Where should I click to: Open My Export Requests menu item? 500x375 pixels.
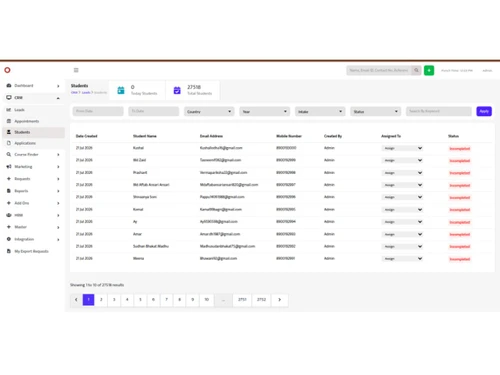point(31,251)
